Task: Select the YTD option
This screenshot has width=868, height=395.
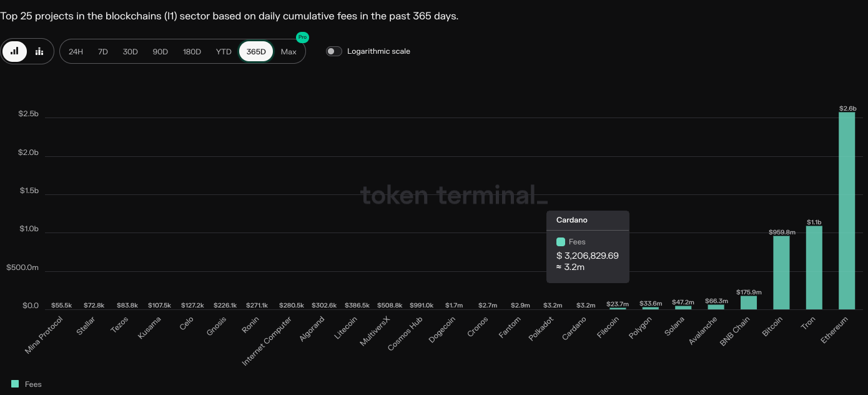Action: (x=223, y=51)
